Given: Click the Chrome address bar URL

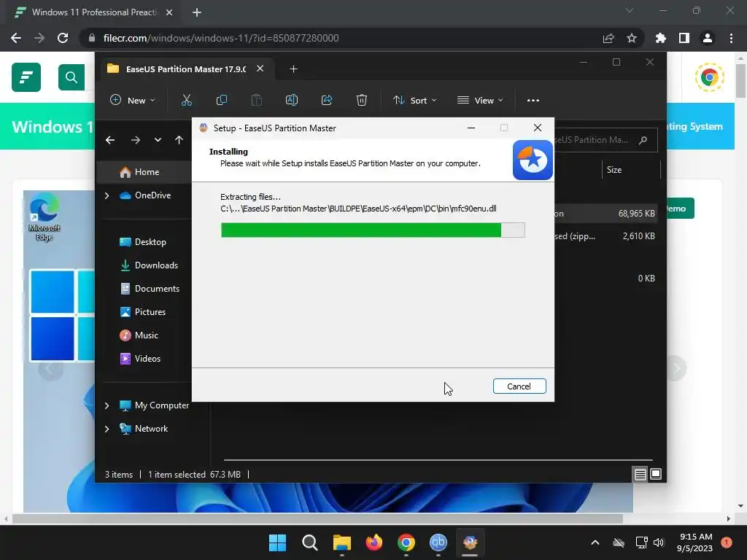Looking at the screenshot, I should [x=220, y=38].
